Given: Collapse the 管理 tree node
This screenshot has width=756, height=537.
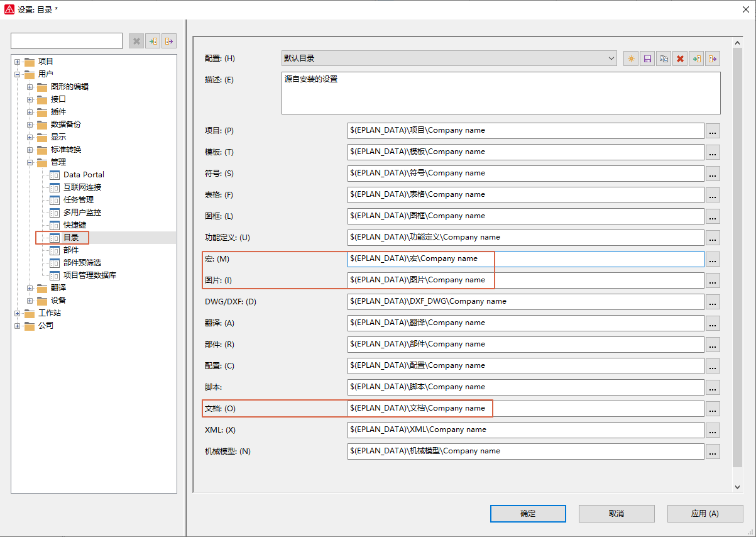Looking at the screenshot, I should click(30, 162).
